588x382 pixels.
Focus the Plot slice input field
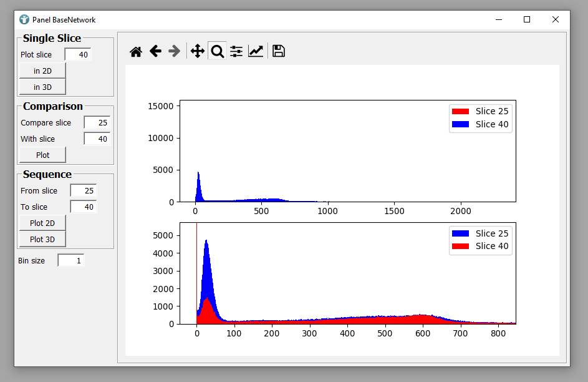78,55
